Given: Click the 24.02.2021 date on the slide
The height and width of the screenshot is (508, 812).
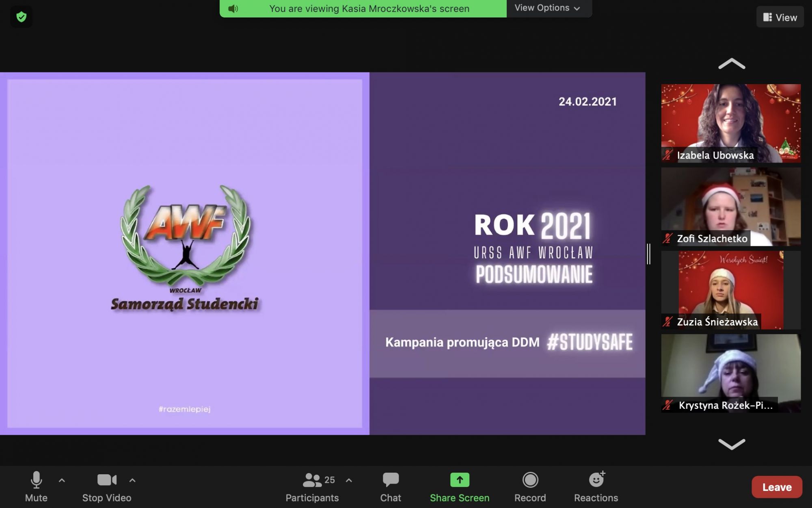Looking at the screenshot, I should [587, 102].
